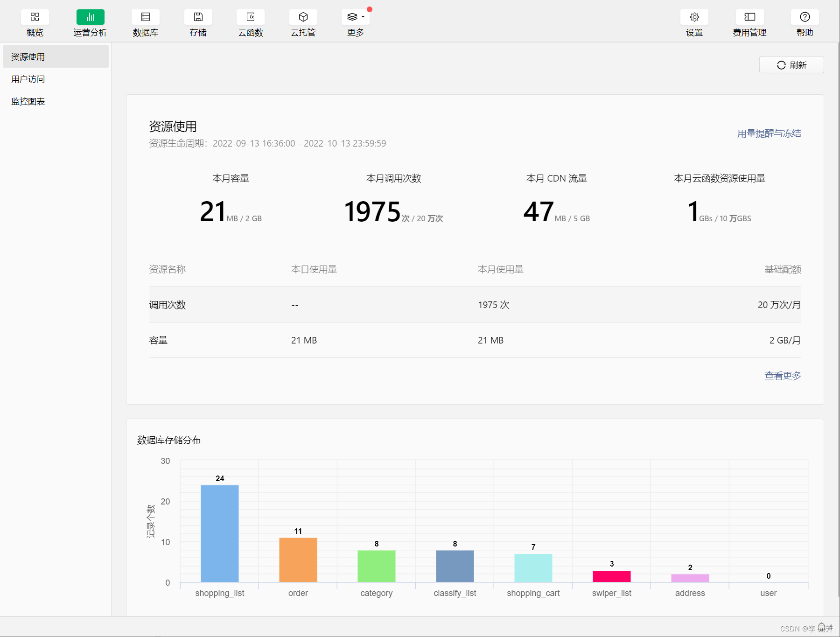Open the 数据库 database icon
This screenshot has height=637, width=840.
(x=146, y=17)
